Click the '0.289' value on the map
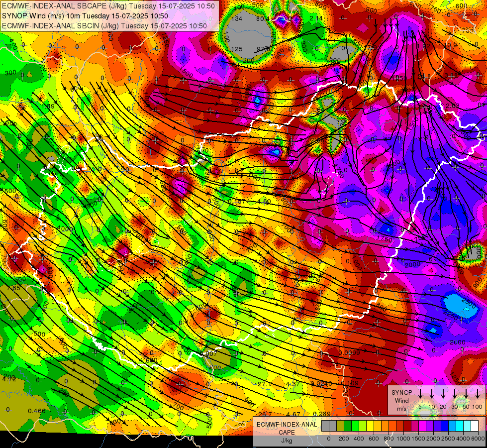This screenshot has height=448, width=487. pos(321,414)
